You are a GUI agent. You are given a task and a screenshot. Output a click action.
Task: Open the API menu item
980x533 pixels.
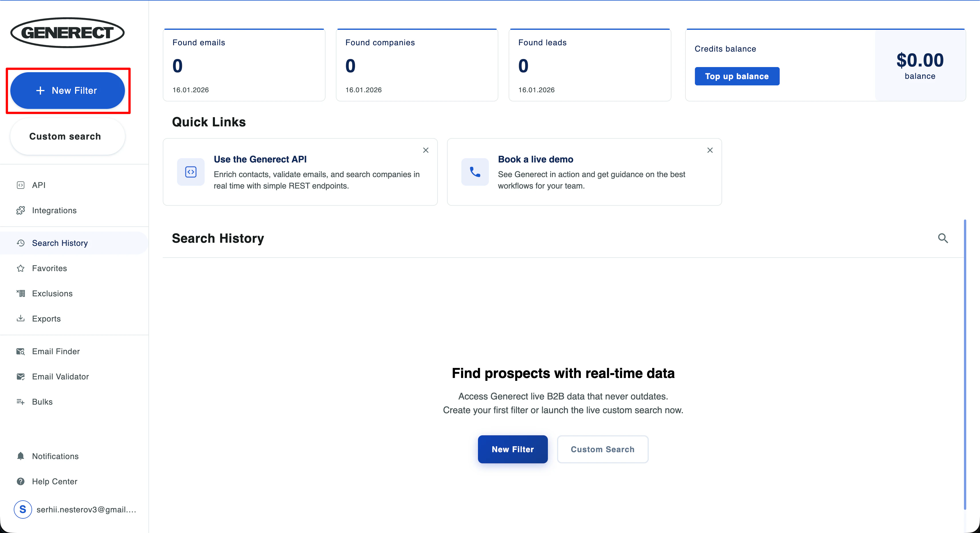(x=38, y=185)
